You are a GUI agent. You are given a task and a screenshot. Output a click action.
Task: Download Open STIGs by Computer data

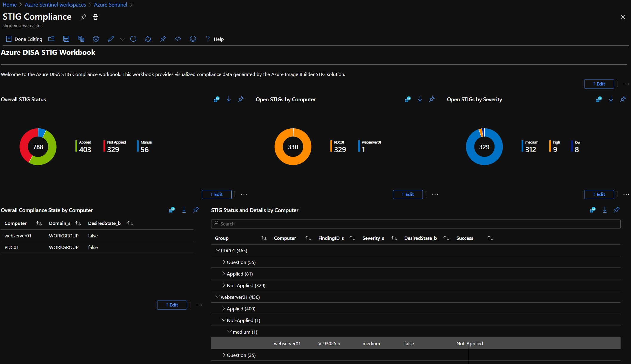point(420,99)
